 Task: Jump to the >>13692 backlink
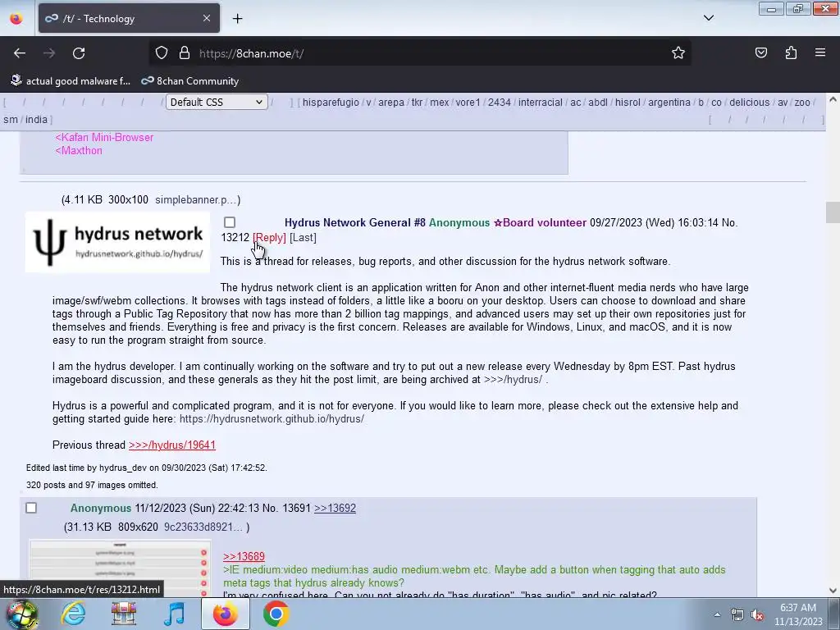tap(335, 508)
